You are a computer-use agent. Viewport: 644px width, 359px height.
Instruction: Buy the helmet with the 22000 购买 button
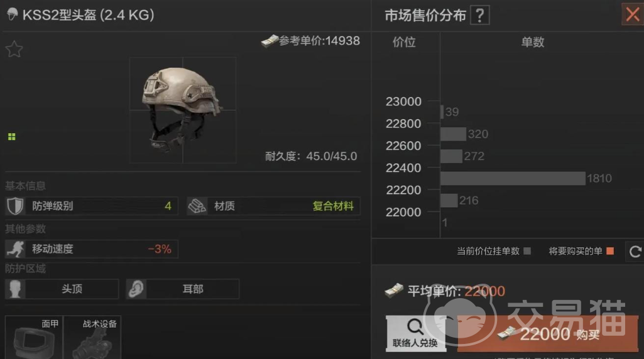tap(547, 334)
